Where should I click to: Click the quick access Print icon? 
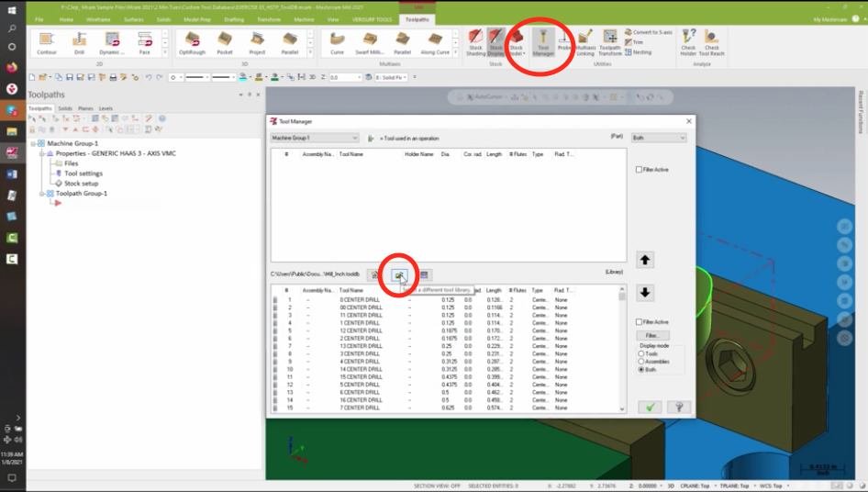coord(113,78)
